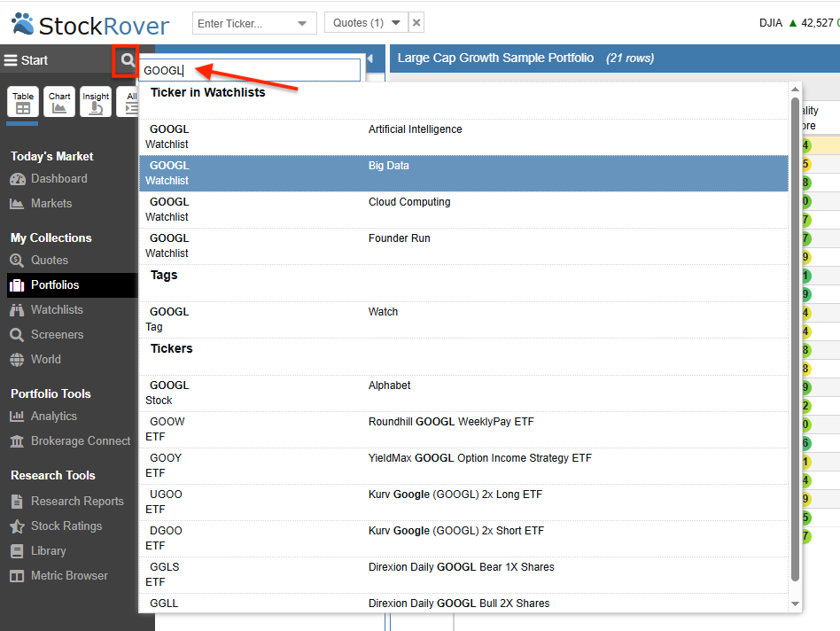Click the search magnifier icon

pyautogui.click(x=127, y=59)
